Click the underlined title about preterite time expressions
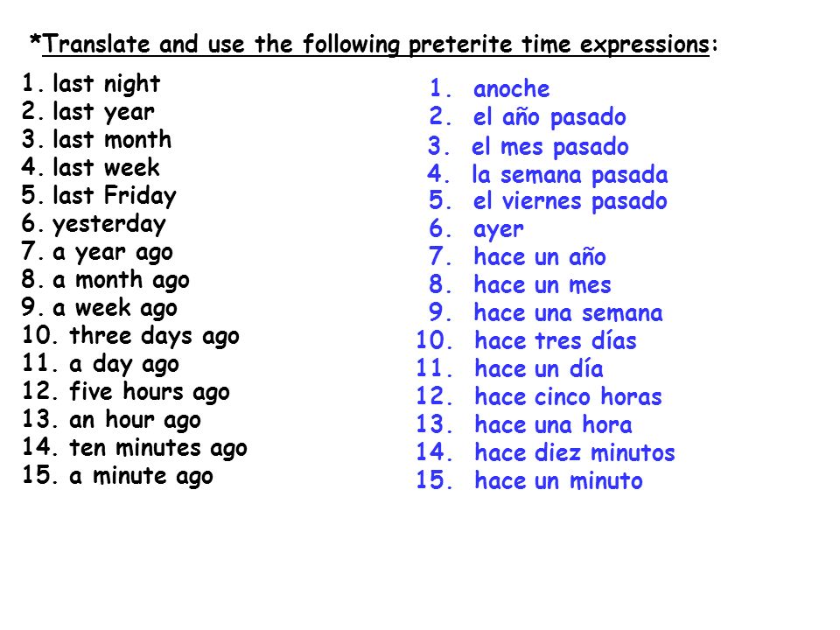The width and height of the screenshot is (840, 630). click(x=374, y=45)
